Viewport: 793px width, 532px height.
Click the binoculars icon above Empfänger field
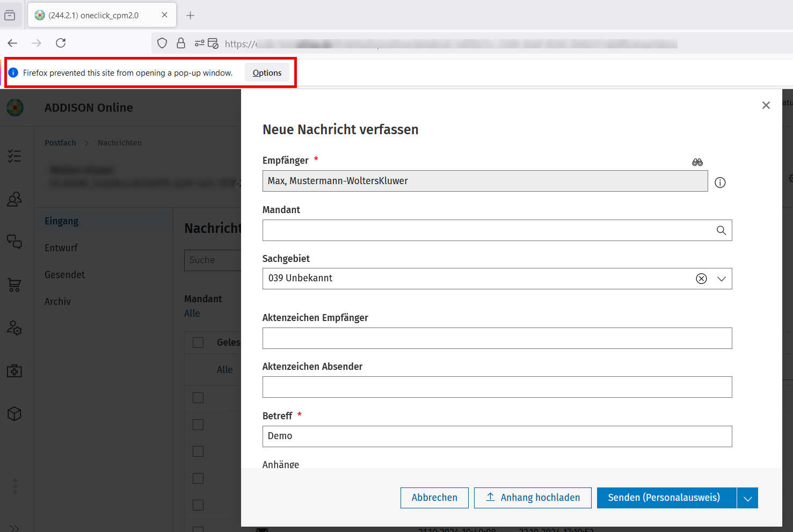[697, 162]
